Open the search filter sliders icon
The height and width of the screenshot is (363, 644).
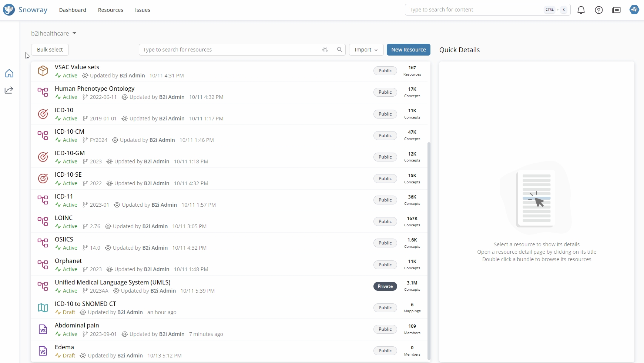coord(325,50)
